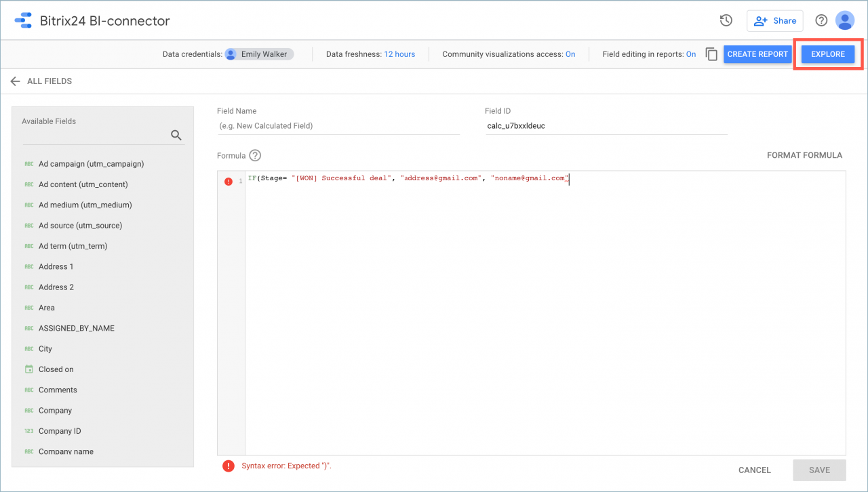Select field Ad medium (utm_medium)
The width and height of the screenshot is (868, 492).
coord(85,205)
